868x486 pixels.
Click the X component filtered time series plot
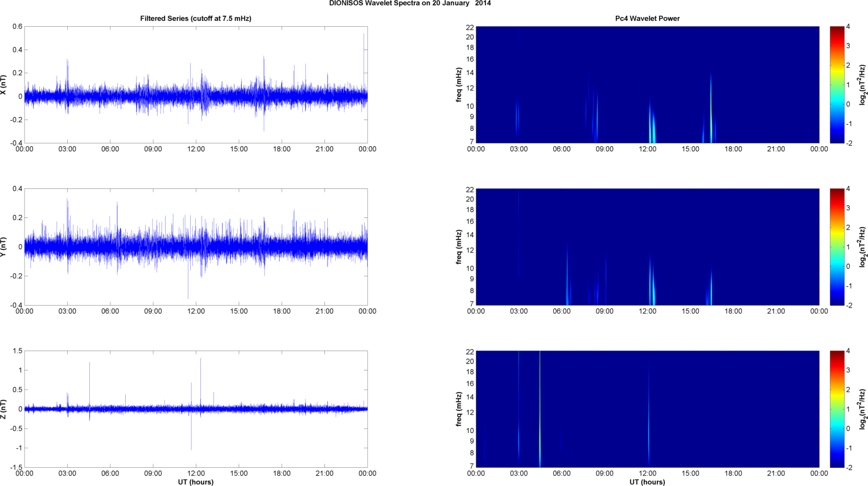coord(196,85)
